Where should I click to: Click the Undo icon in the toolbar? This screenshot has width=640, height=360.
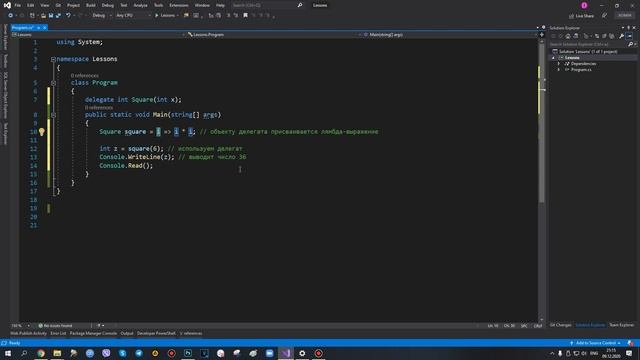tap(68, 16)
